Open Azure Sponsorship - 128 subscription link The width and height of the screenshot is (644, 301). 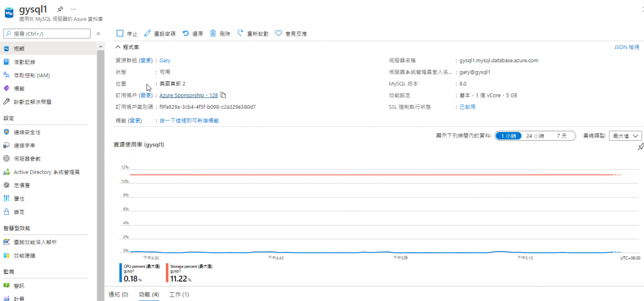pos(189,96)
